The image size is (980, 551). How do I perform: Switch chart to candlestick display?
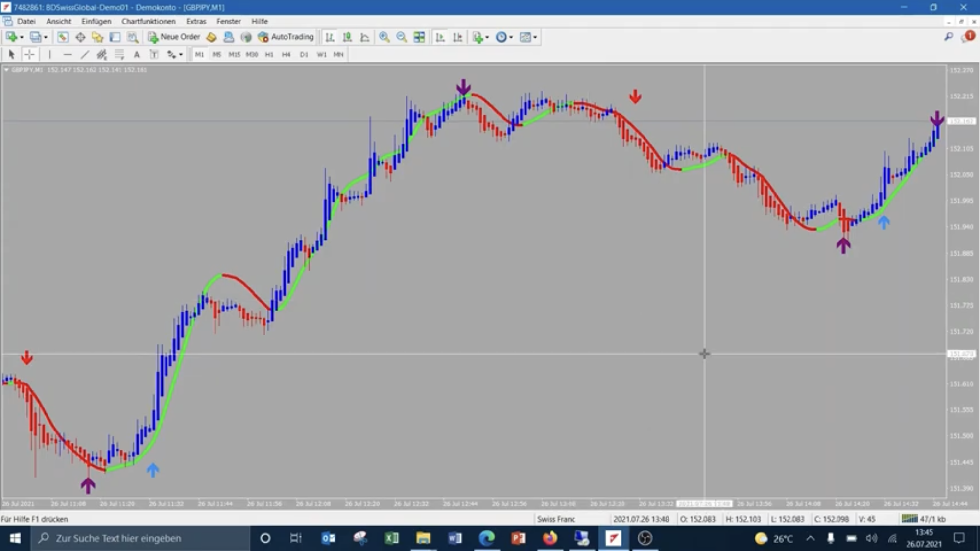(347, 37)
